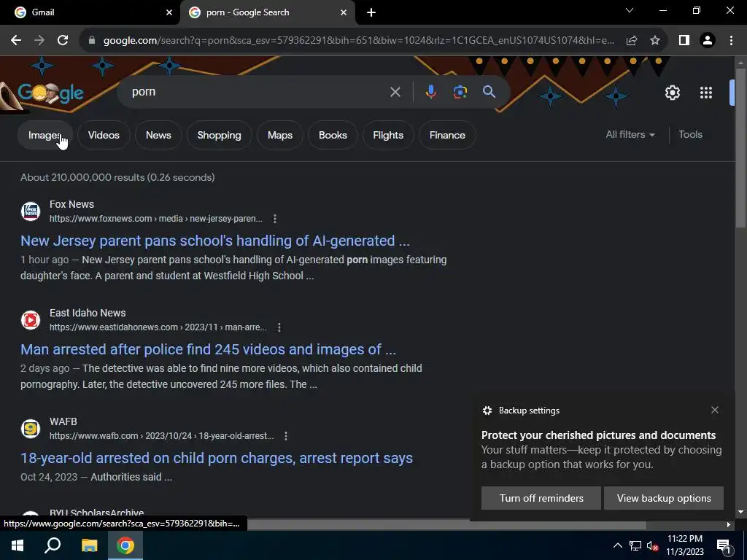Click the WAFB site favicon
747x560 pixels.
coord(31,429)
